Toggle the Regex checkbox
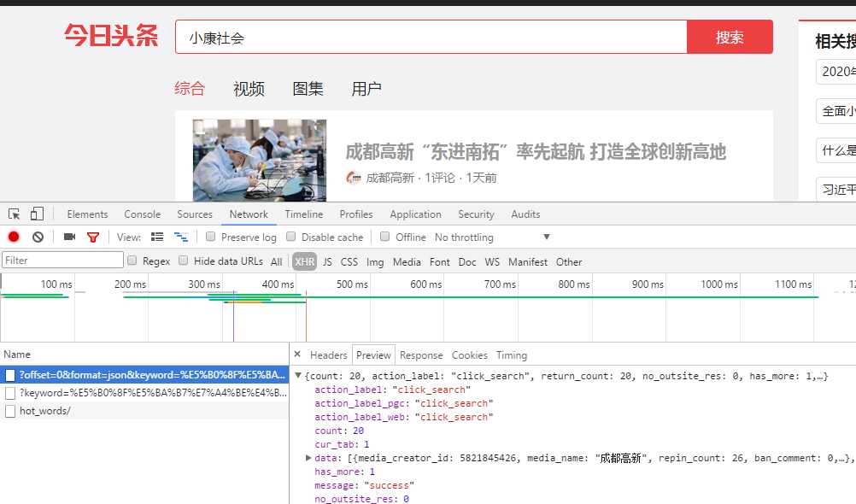 click(x=132, y=261)
